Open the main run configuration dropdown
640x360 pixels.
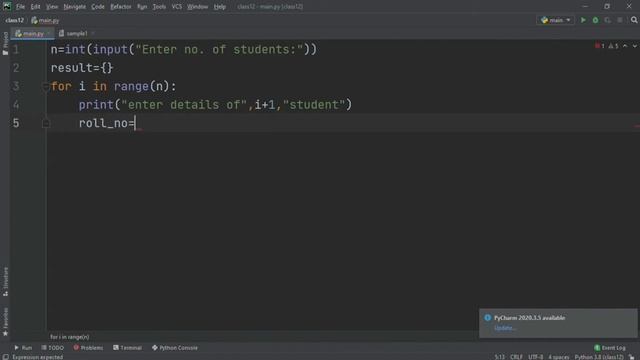(556, 20)
